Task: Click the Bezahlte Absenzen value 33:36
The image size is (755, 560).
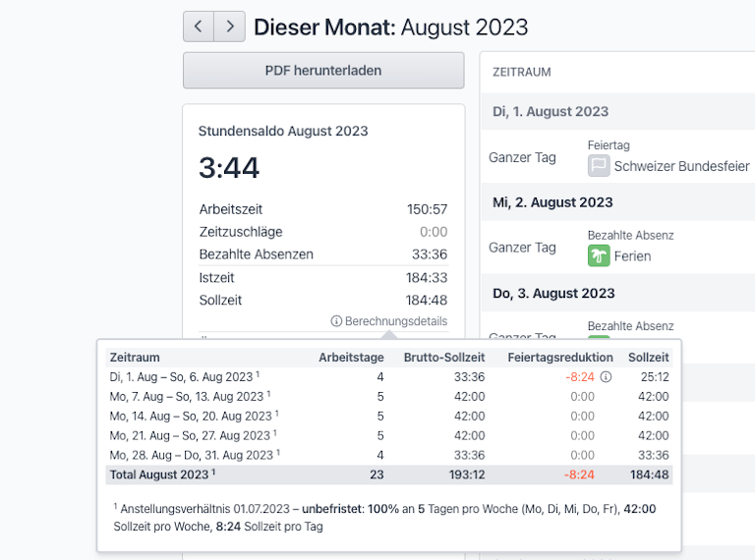Action: coord(430,254)
